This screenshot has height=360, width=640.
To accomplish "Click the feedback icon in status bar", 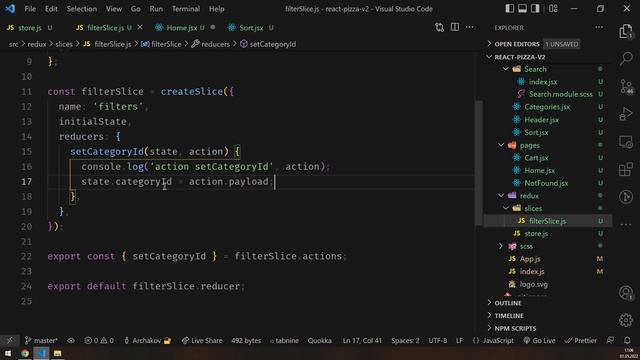I will click(610, 340).
